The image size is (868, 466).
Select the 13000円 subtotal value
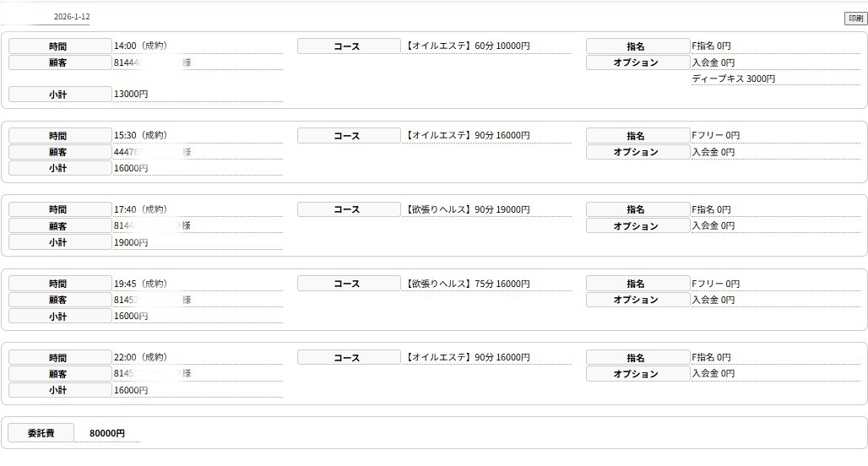pos(131,95)
